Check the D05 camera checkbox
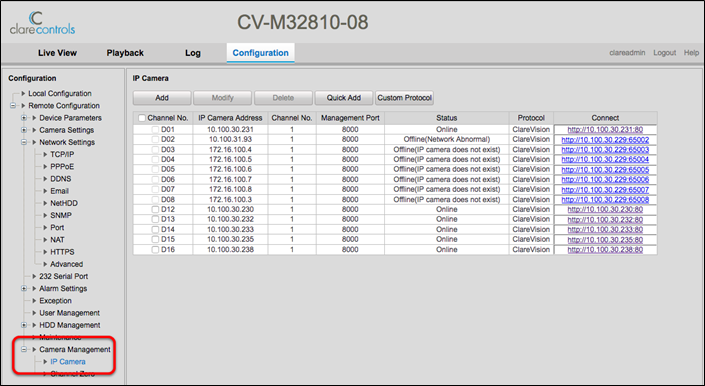 (155, 169)
